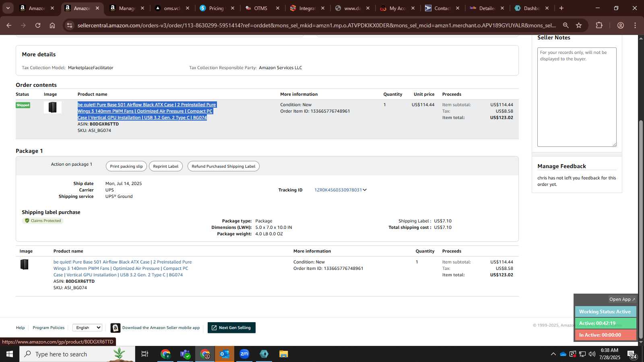Click the OneDrive cloud tray icon

click(563, 354)
